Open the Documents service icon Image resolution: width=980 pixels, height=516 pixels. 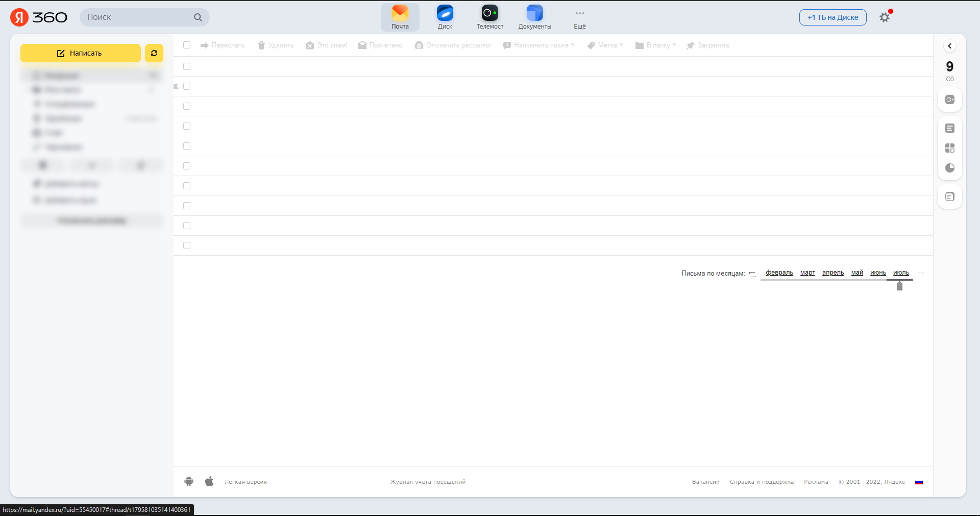pos(534,17)
